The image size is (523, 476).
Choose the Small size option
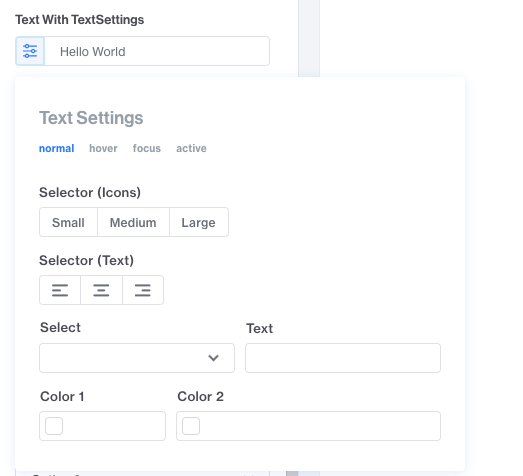[68, 222]
